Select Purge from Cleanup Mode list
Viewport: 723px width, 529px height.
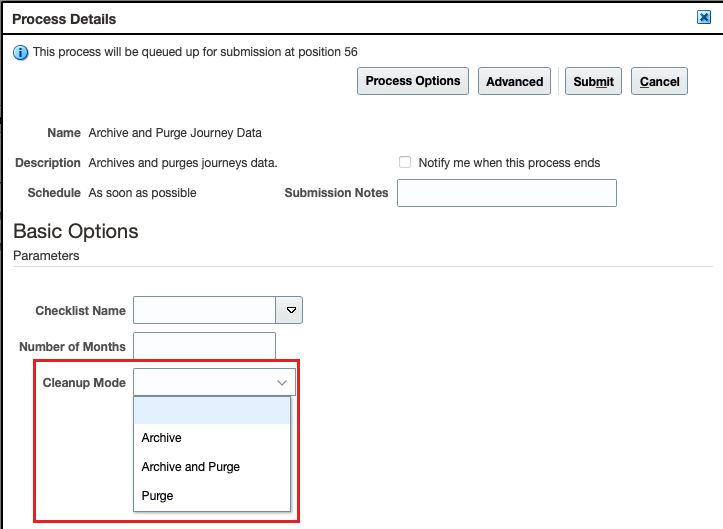pos(157,496)
